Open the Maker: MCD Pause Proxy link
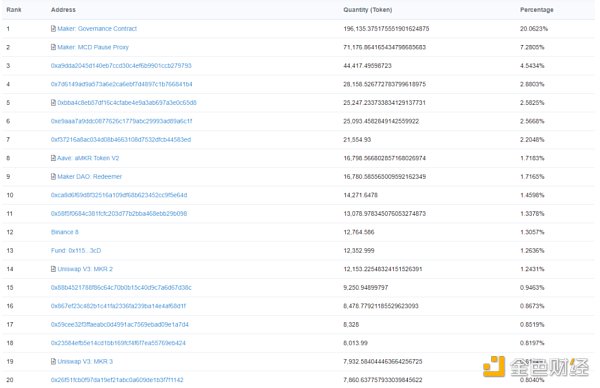Image resolution: width=600 pixels, height=388 pixels. point(93,47)
